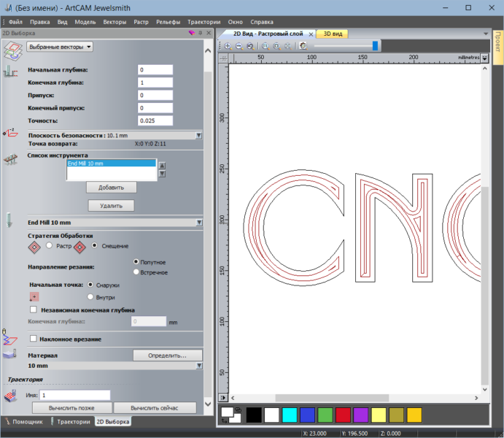Viewport: 504px width, 438px height.
Task: Open the ruler units millimetres dropdown
Action: pos(485,58)
